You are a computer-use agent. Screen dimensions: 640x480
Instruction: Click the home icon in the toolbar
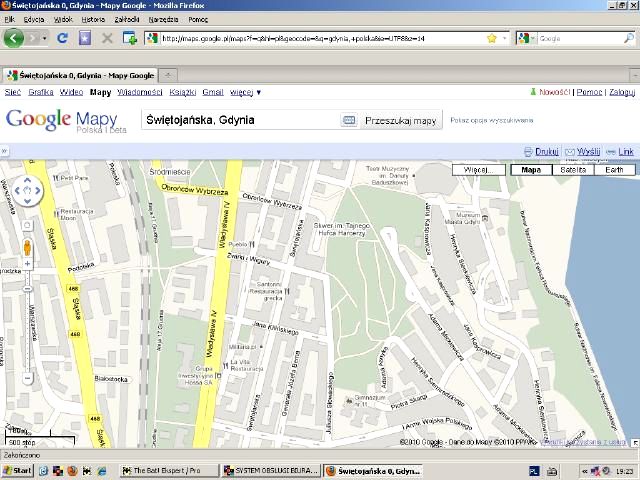85,38
